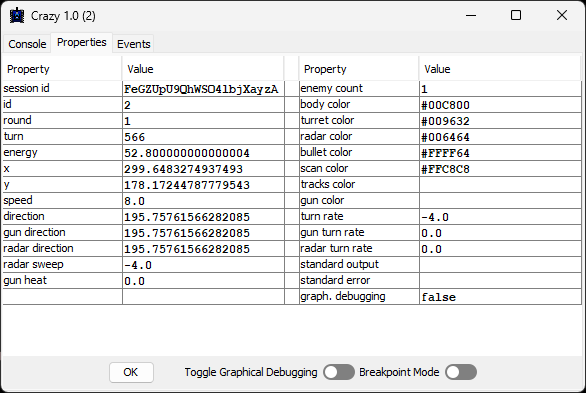Click the bullet color property label
This screenshot has width=586, height=393.
326,152
